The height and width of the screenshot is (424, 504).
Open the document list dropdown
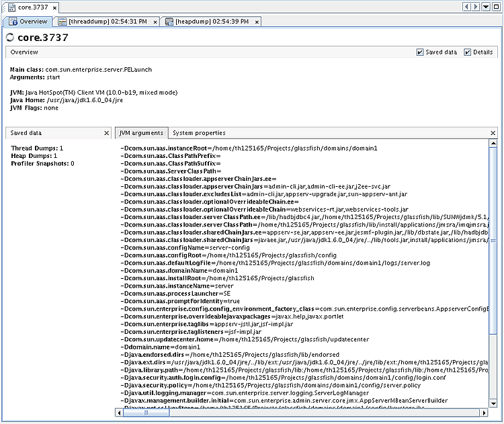pyautogui.click(x=486, y=7)
